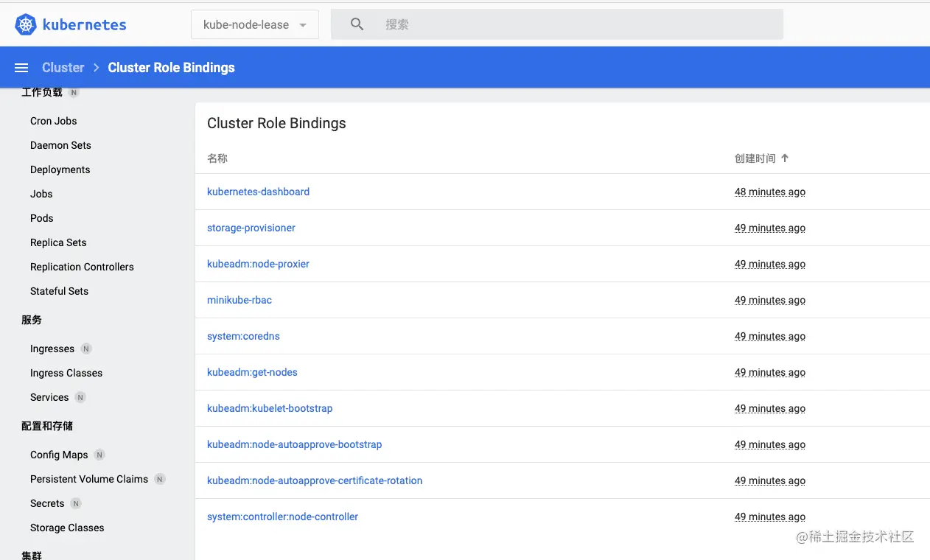Click the Cluster Role Bindings breadcrumb
This screenshot has width=930, height=560.
tap(171, 68)
